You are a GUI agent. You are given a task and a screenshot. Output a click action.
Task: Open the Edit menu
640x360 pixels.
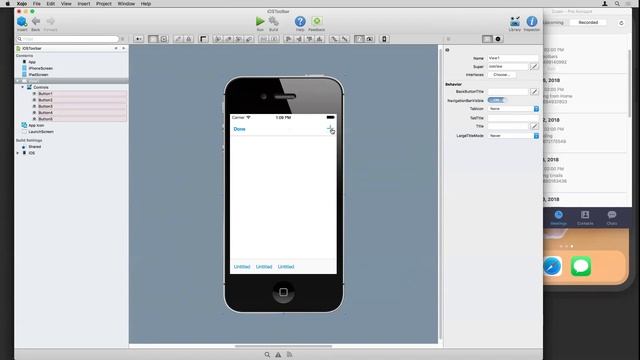pos(51,4)
